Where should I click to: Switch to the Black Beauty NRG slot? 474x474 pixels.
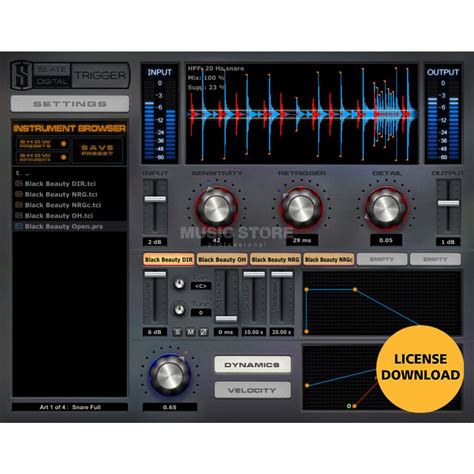click(x=275, y=259)
